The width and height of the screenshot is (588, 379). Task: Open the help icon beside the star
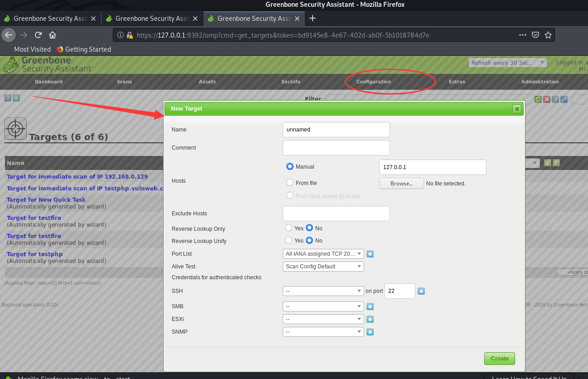click(x=8, y=98)
